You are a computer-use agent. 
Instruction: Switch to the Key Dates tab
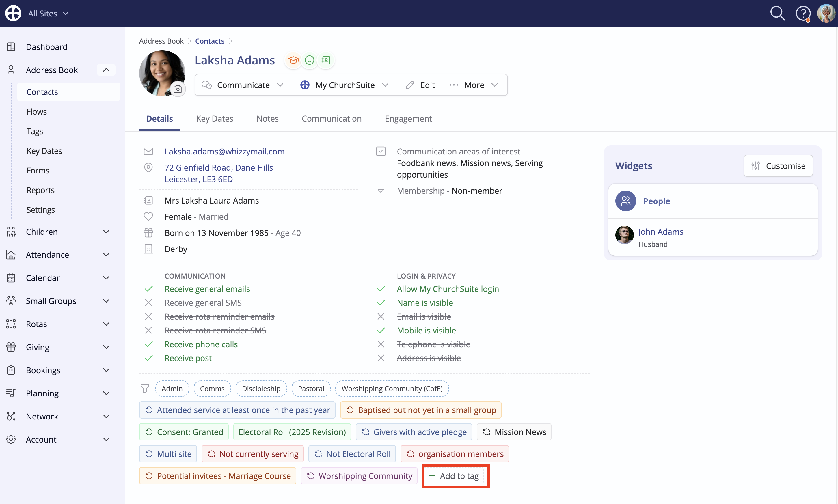coord(214,119)
